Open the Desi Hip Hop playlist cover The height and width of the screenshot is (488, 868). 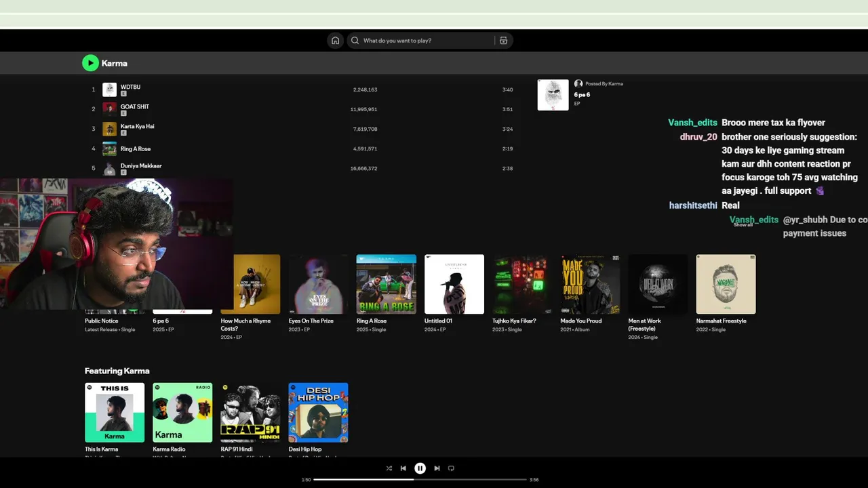tap(318, 413)
